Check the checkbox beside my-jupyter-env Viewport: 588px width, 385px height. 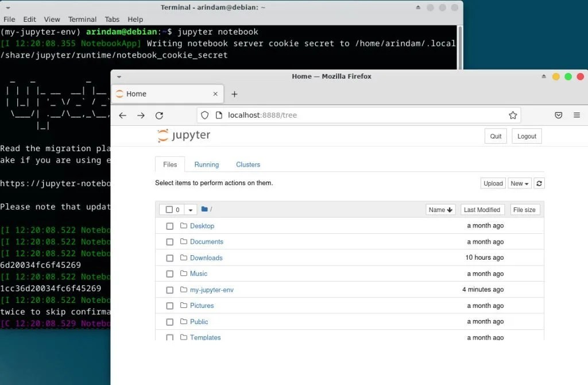tap(169, 290)
